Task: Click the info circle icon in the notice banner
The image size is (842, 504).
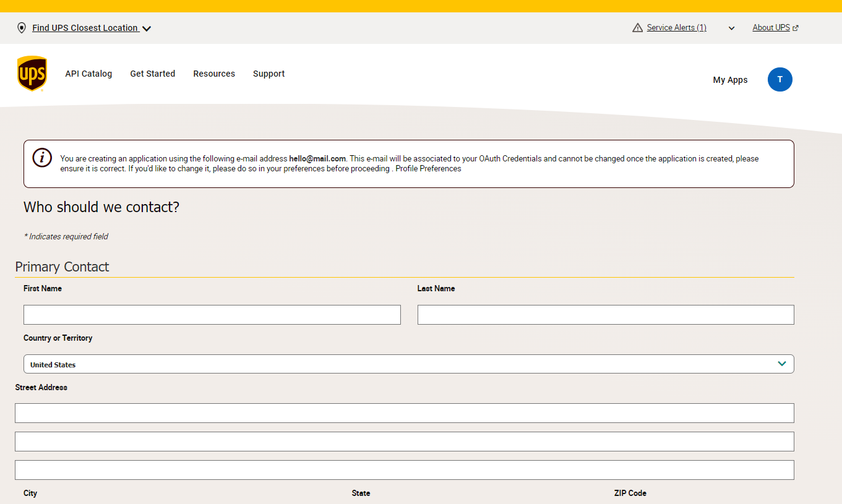Action: tap(41, 158)
